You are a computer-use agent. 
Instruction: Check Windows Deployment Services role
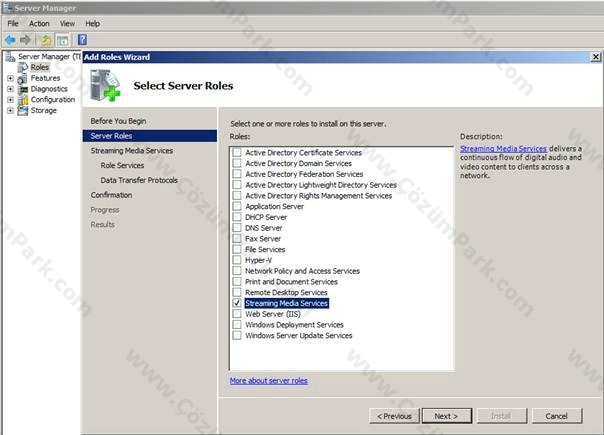tap(237, 325)
